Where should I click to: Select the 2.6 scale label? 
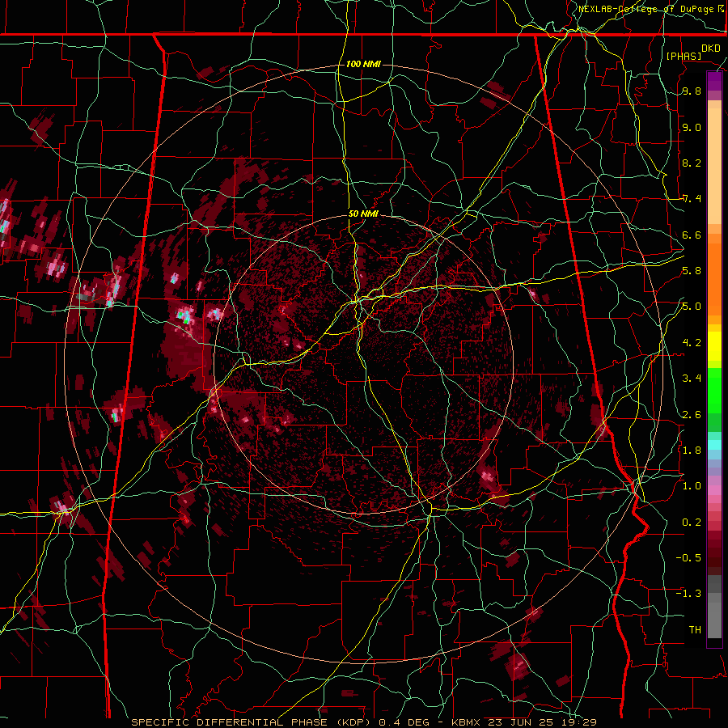click(692, 415)
